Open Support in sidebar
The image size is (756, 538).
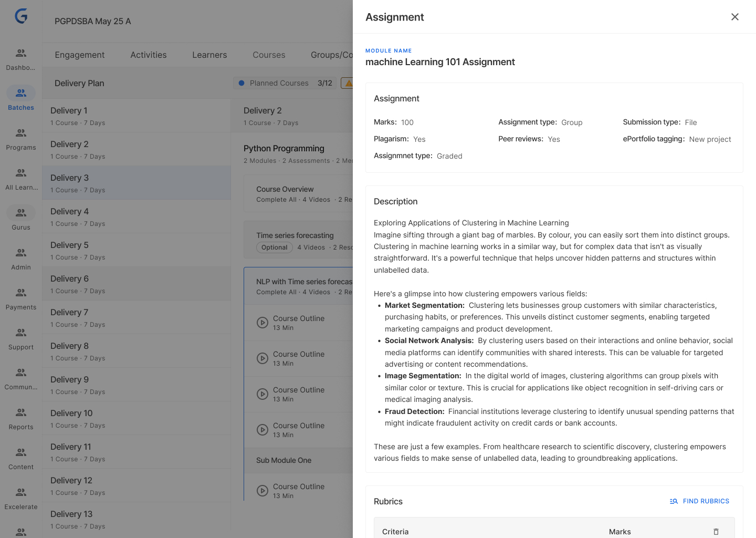click(x=21, y=339)
